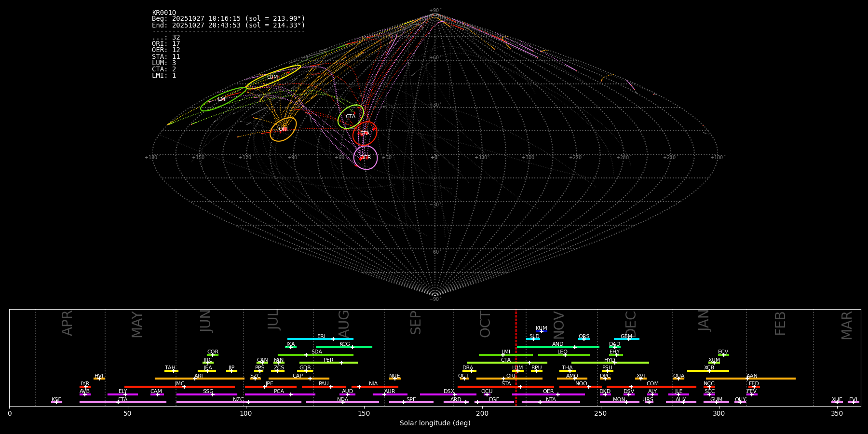Click the 'Beg: 20251027 10:16:15' line
Screen dimensions: 868x434
pos(229,19)
